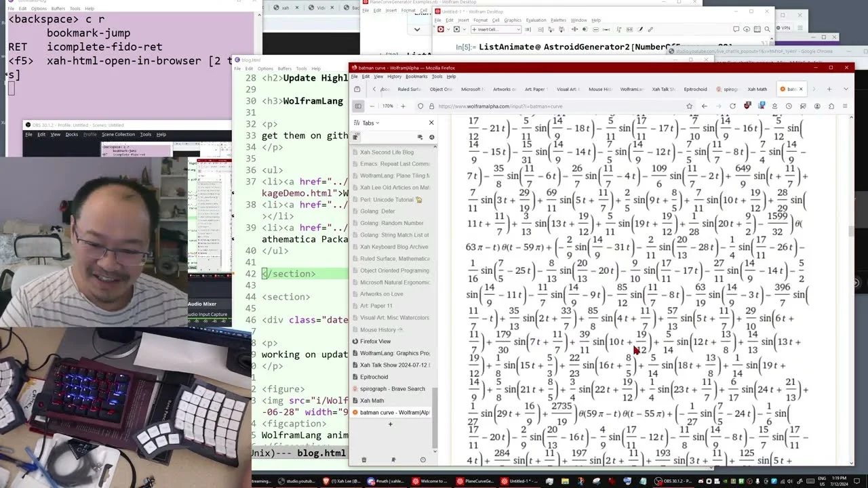The width and height of the screenshot is (868, 488).
Task: Open Docks menu in OBS
Action: click(x=72, y=134)
